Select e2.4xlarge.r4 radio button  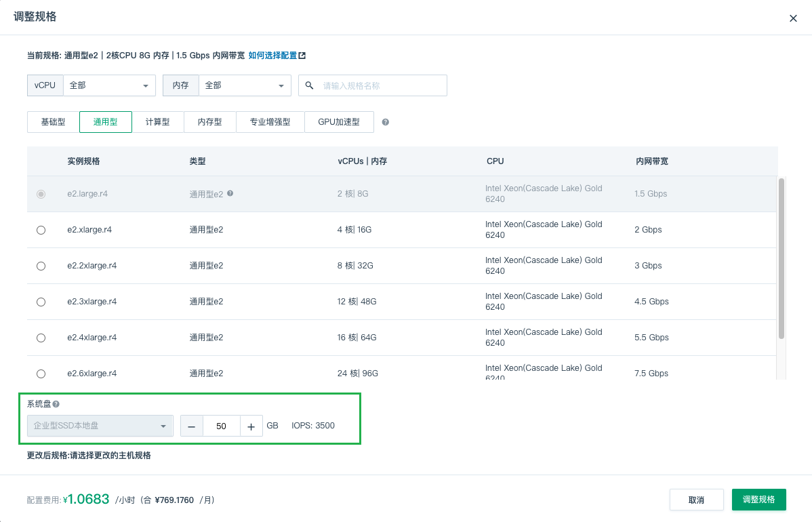(41, 338)
